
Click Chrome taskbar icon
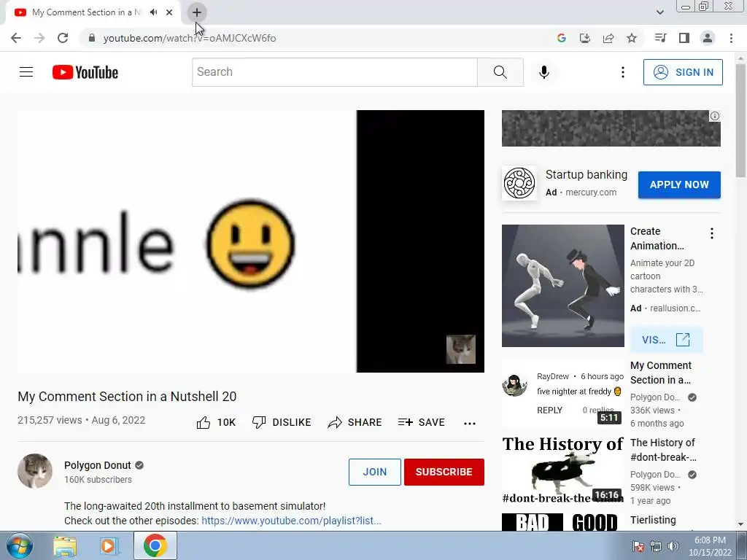(155, 545)
